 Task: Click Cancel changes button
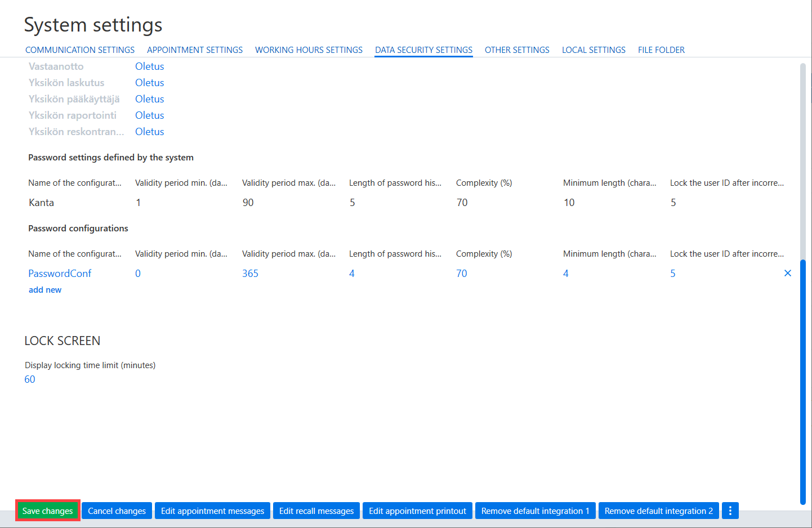click(x=117, y=511)
